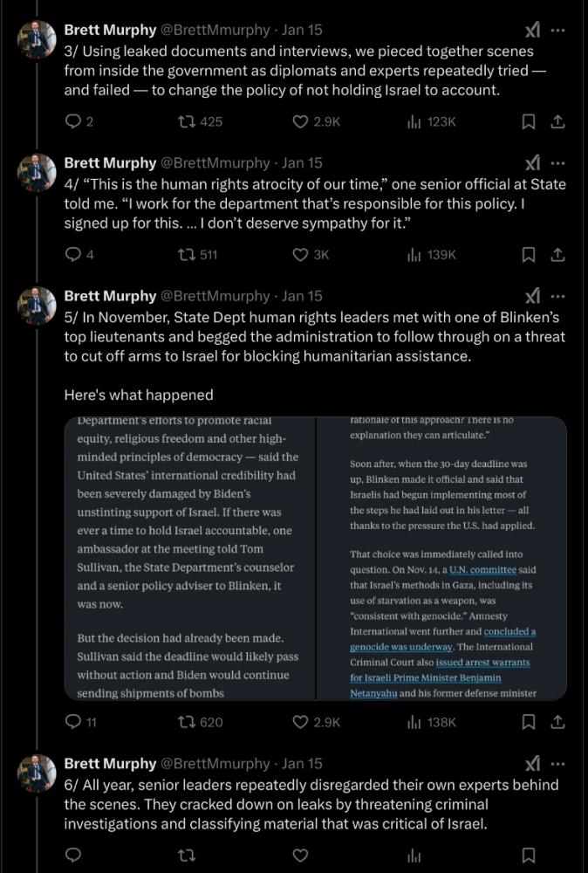This screenshot has height=873, width=588.
Task: Bookmark tweet 5/ about State Dept meeting
Action: click(528, 722)
